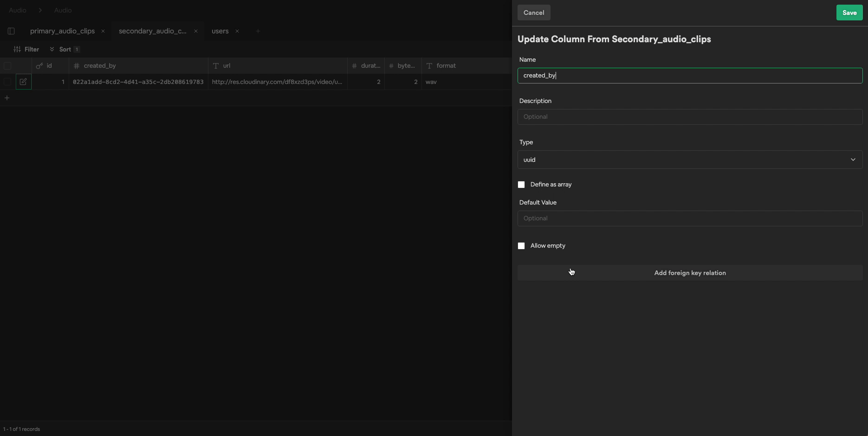Click the second Audio breadcrumb
This screenshot has width=868, height=436.
click(63, 10)
